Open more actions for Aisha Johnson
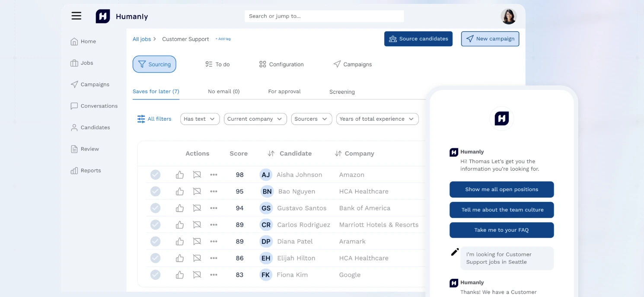The height and width of the screenshot is (297, 644). pyautogui.click(x=214, y=175)
